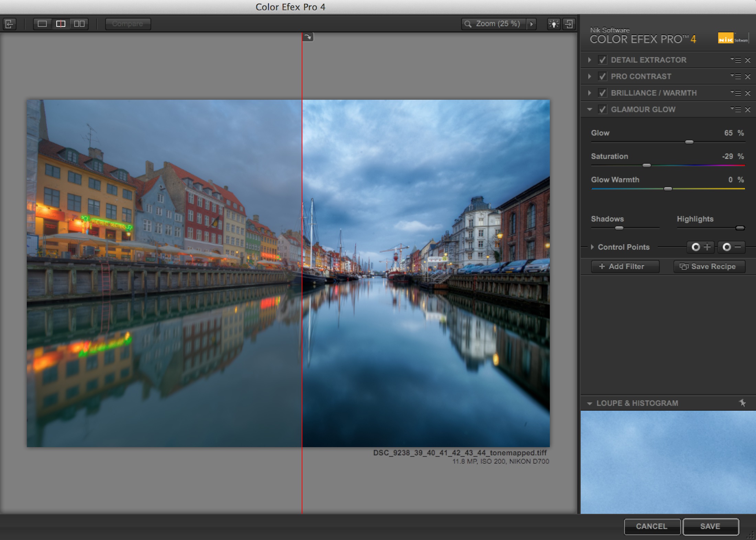This screenshot has height=540, width=756.
Task: Click the Add Filter button
Action: click(x=625, y=267)
